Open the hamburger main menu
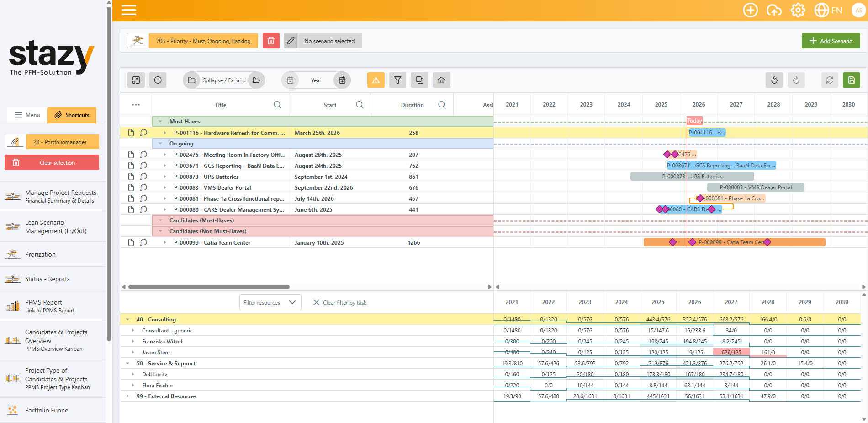Screen dimensions: 868x423 tap(128, 10)
